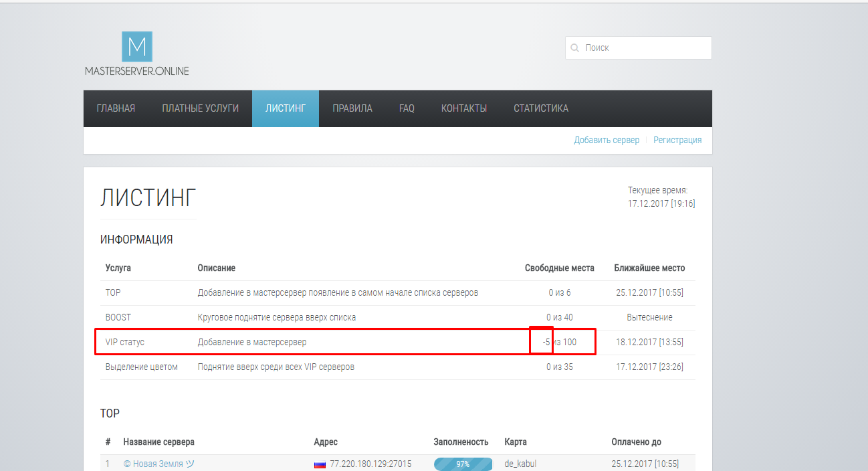Select the ЛИСТИНГ tab
Viewport: 868px width, 471px height.
click(286, 108)
